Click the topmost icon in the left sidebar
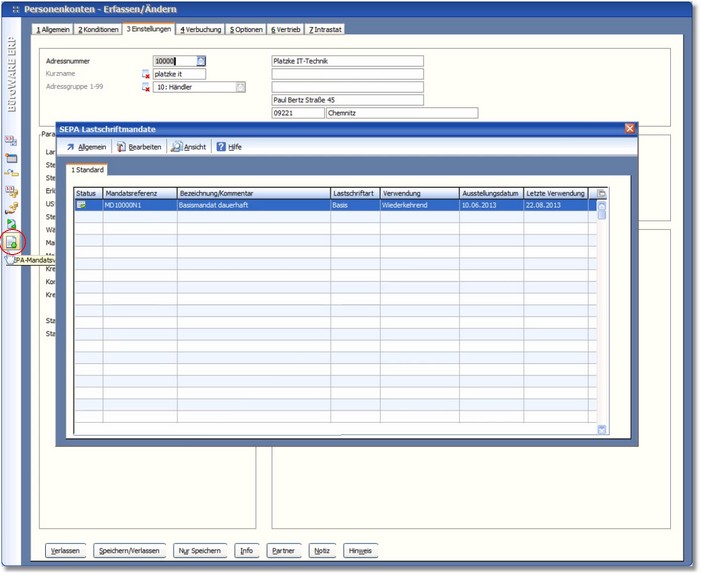The width and height of the screenshot is (701, 575). [12, 141]
